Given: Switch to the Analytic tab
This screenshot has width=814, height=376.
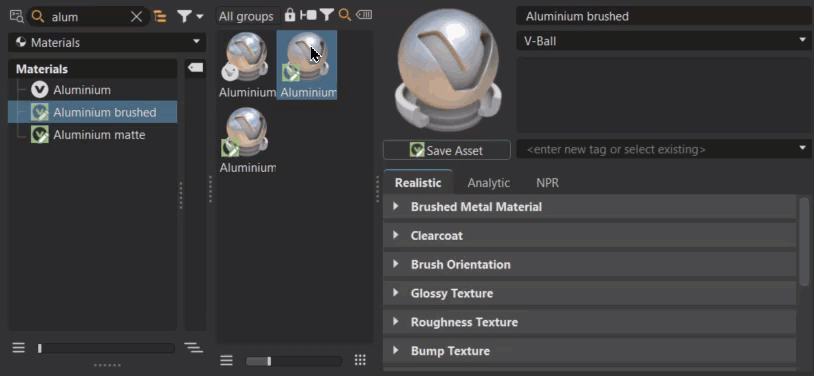Looking at the screenshot, I should (x=489, y=182).
